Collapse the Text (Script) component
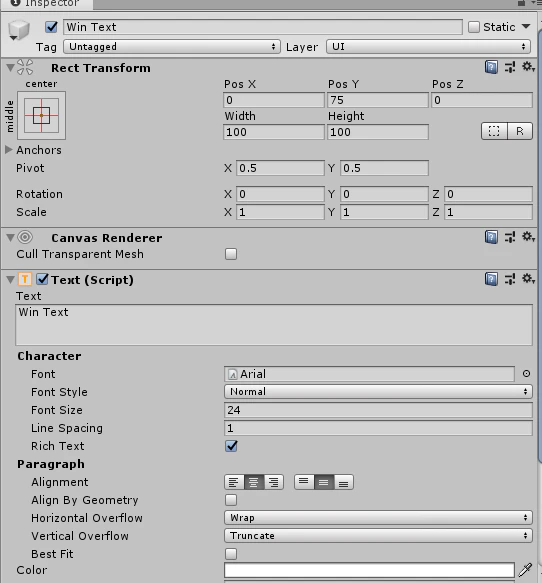 [x=10, y=280]
